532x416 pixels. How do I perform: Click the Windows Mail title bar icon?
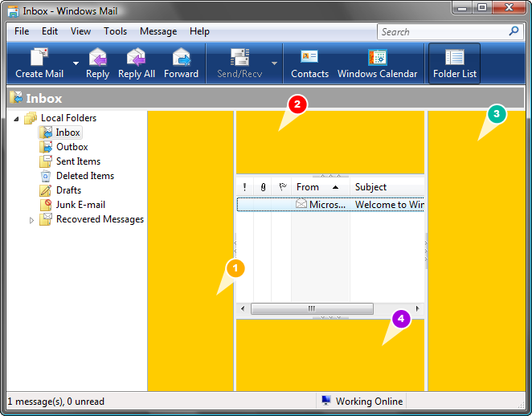point(14,11)
